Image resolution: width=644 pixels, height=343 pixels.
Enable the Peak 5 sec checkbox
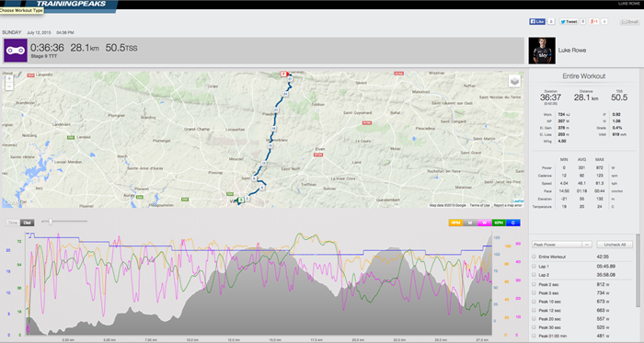click(x=534, y=293)
